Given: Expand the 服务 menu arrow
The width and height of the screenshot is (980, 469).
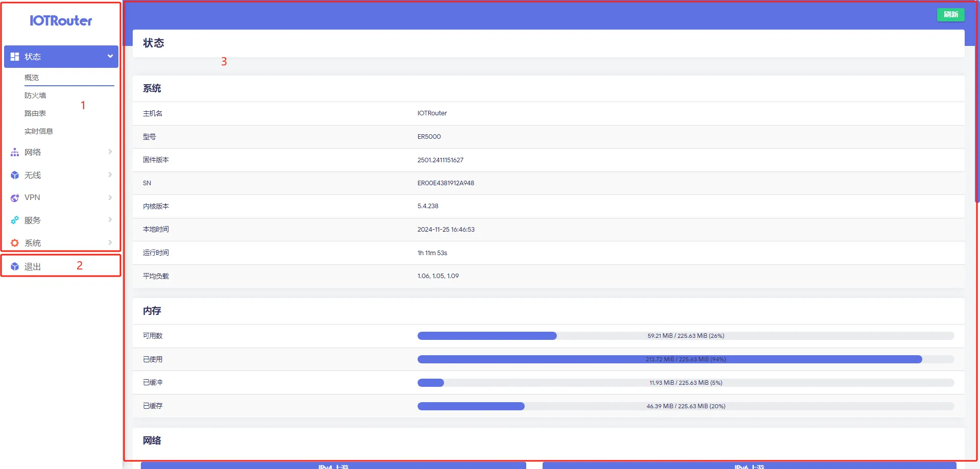Looking at the screenshot, I should pyautogui.click(x=110, y=219).
